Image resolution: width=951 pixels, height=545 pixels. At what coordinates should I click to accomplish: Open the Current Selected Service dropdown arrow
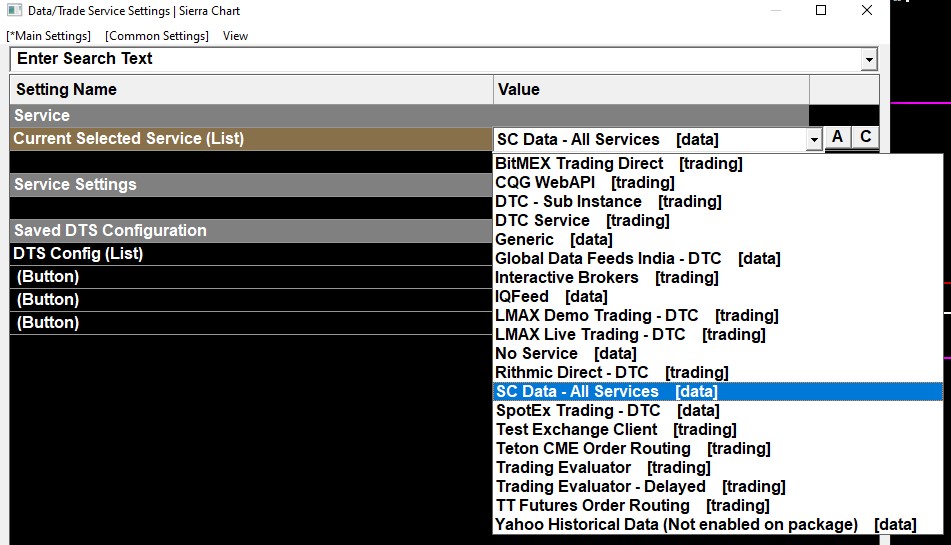[x=814, y=140]
